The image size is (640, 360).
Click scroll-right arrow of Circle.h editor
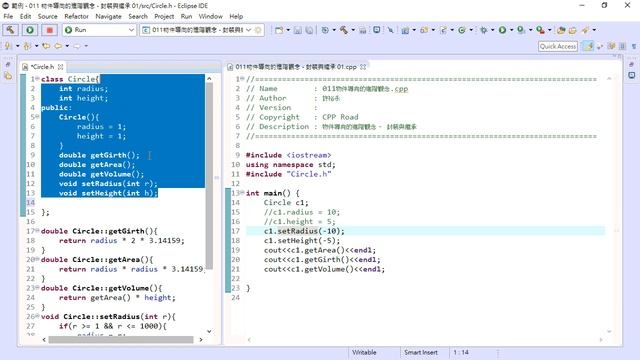click(x=200, y=339)
